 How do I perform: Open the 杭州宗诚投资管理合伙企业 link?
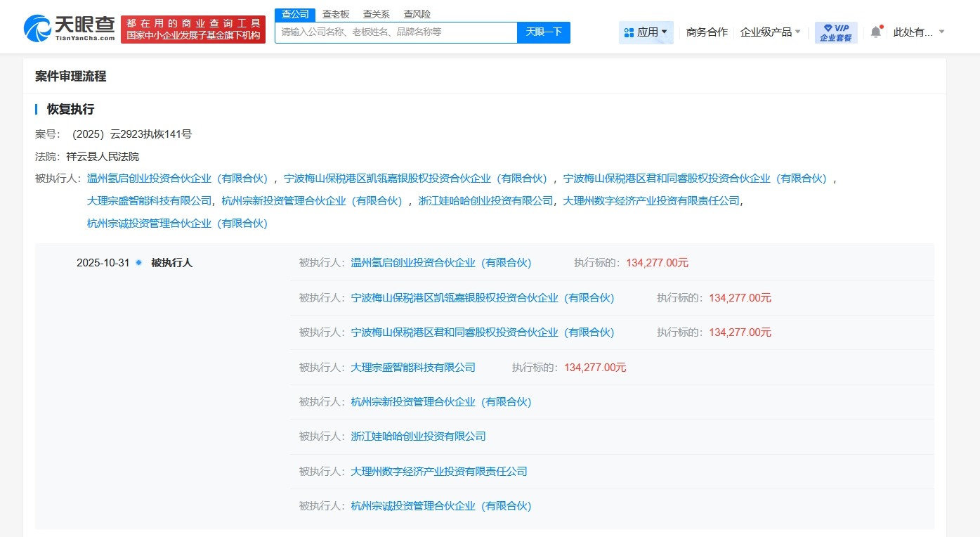441,505
